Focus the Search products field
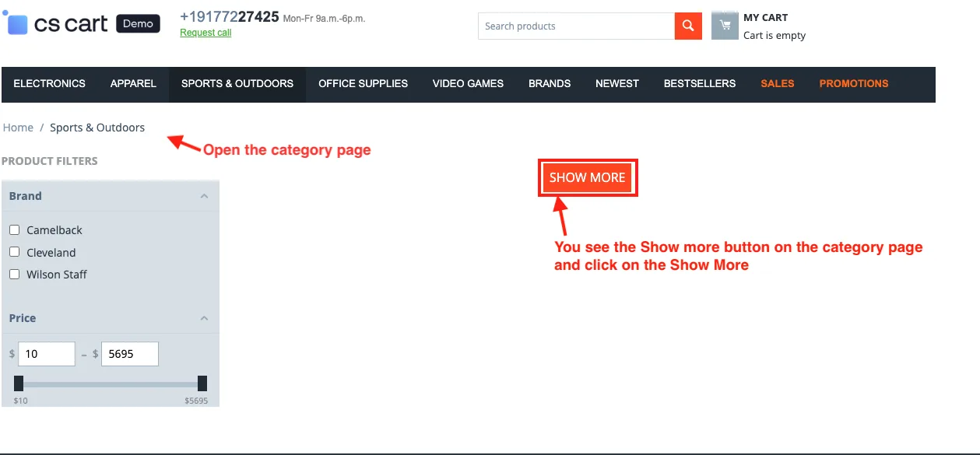 [576, 26]
